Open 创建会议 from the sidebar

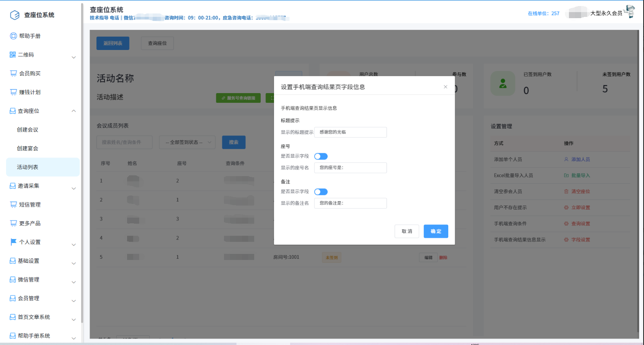[27, 129]
